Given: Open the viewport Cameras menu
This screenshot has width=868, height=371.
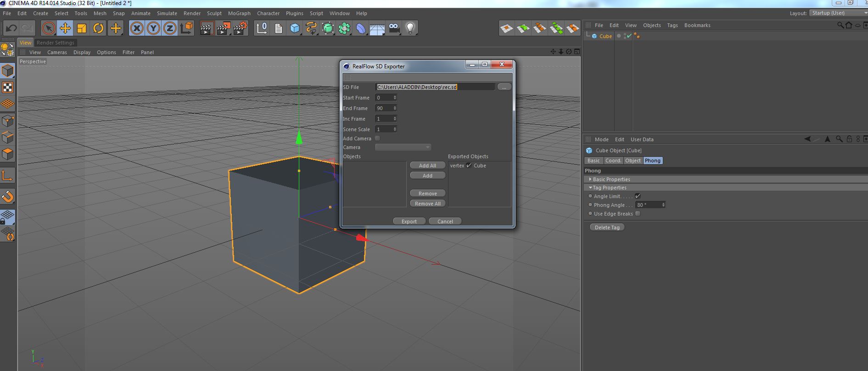Looking at the screenshot, I should click(57, 52).
